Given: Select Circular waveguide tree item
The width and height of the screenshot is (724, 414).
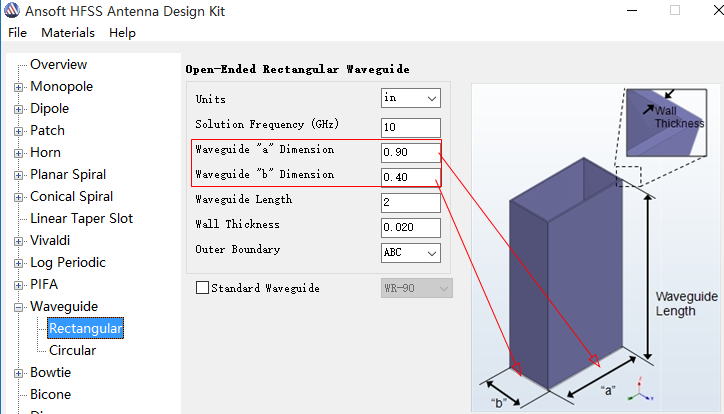Looking at the screenshot, I should tap(72, 350).
